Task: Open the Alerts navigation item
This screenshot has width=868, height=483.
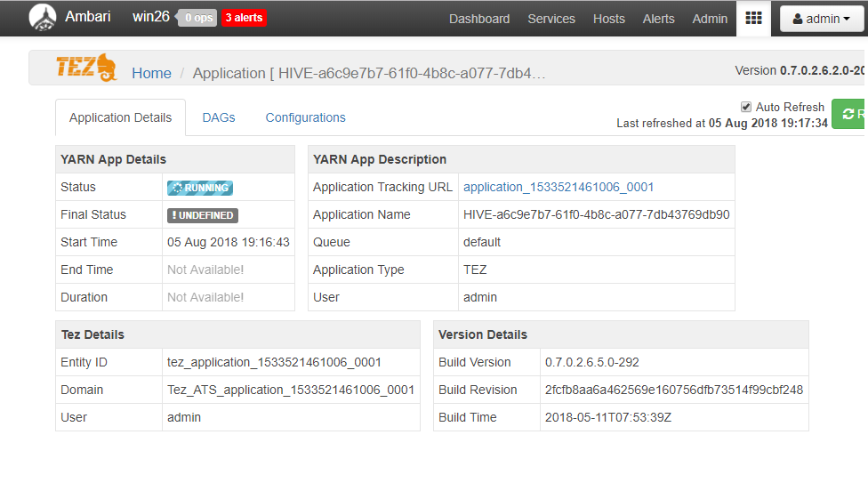Action: tap(659, 19)
